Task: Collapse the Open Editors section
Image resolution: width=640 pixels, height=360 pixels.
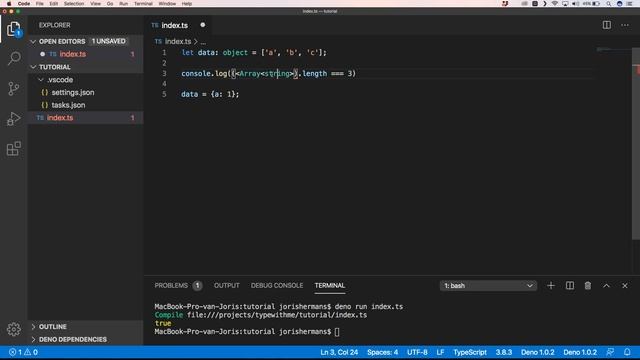Action: tap(33, 41)
